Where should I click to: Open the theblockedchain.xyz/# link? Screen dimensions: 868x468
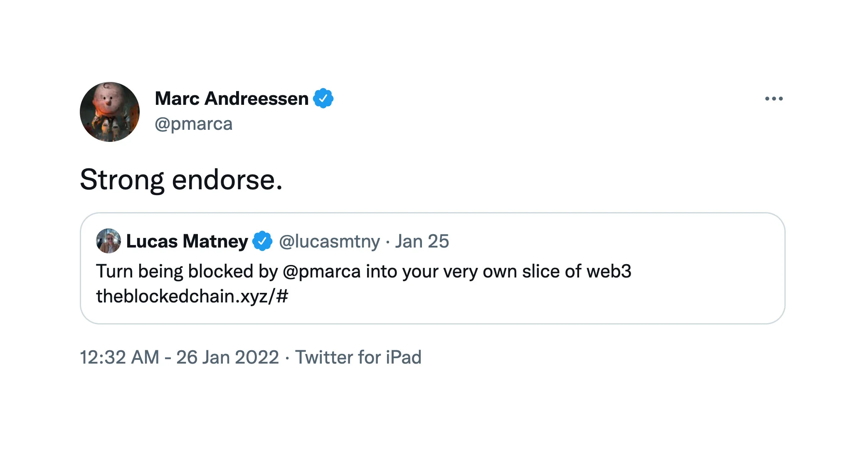tap(192, 296)
